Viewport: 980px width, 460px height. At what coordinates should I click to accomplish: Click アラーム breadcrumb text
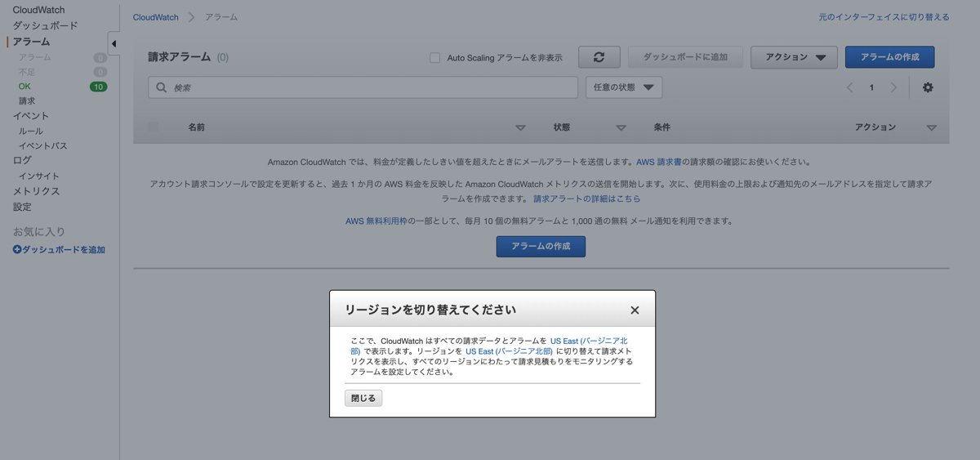[221, 17]
